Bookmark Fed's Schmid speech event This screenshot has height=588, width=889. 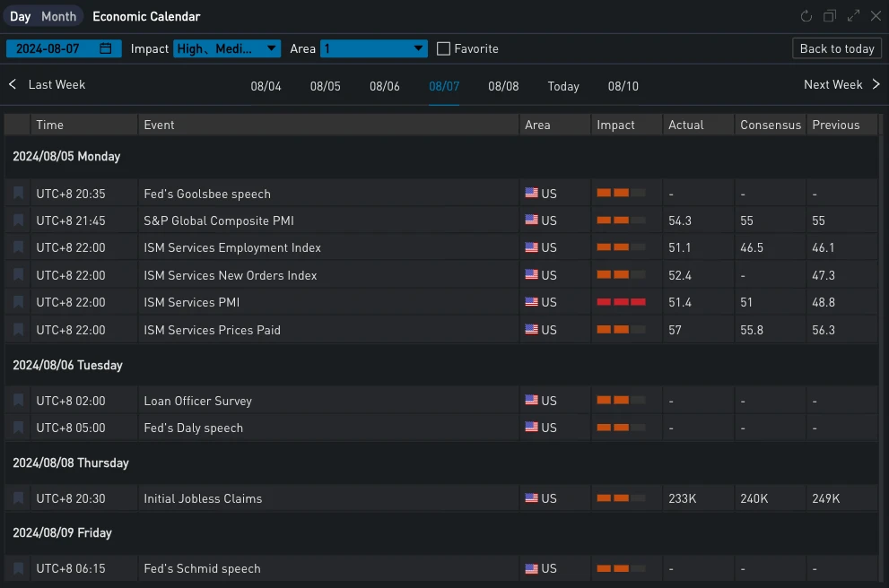[18, 568]
